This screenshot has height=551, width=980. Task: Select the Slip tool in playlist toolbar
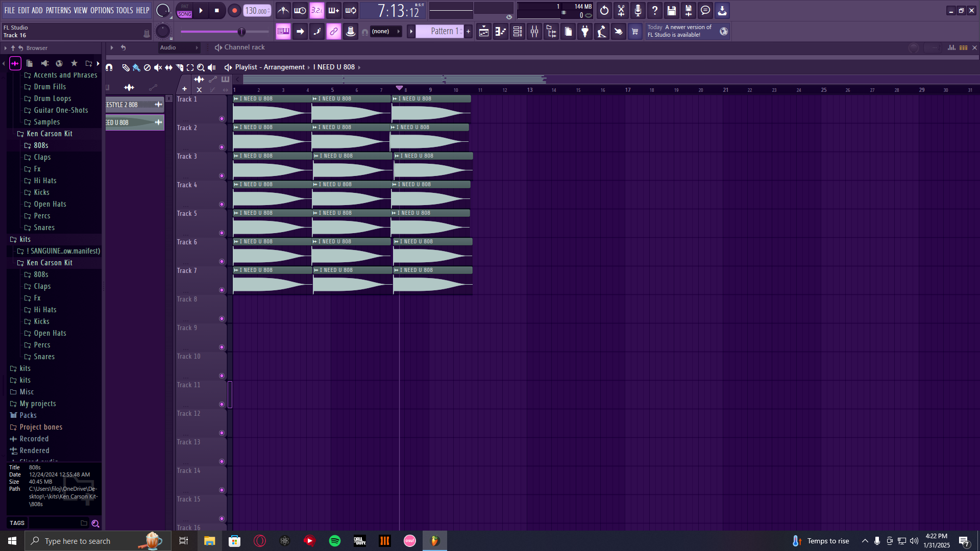tap(168, 67)
